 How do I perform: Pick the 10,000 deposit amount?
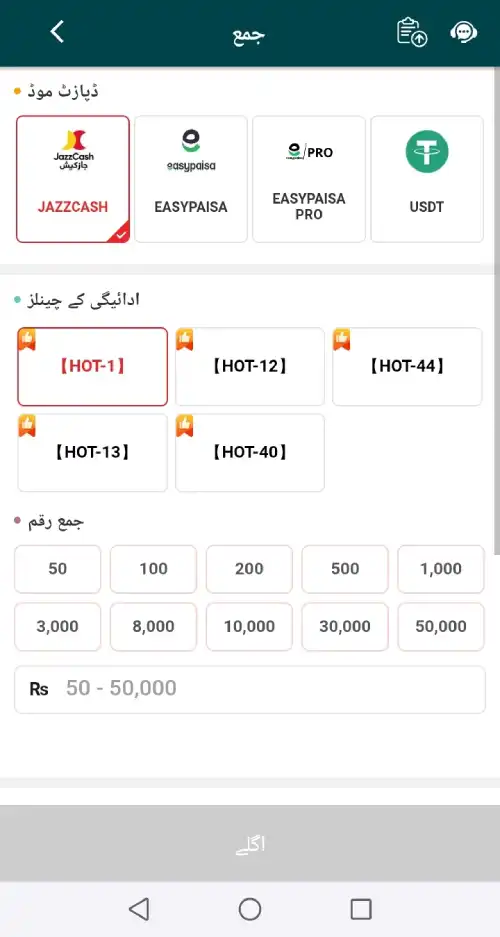pos(249,627)
